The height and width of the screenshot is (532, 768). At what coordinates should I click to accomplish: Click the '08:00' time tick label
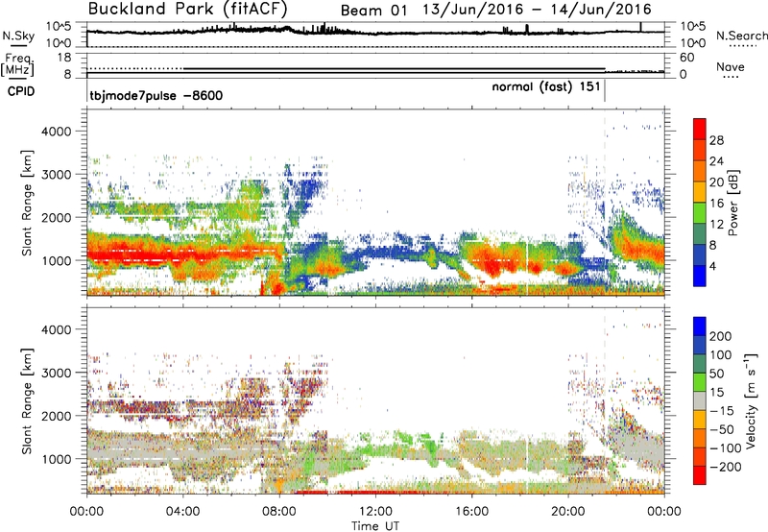(279, 512)
